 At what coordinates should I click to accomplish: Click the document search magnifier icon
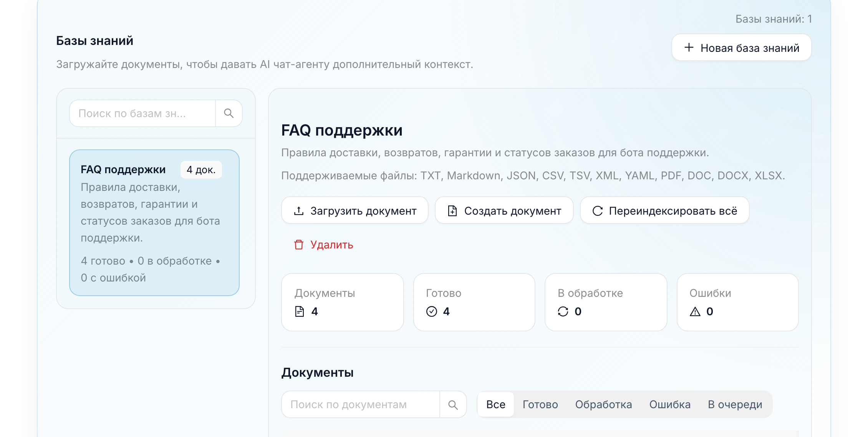[x=453, y=405]
